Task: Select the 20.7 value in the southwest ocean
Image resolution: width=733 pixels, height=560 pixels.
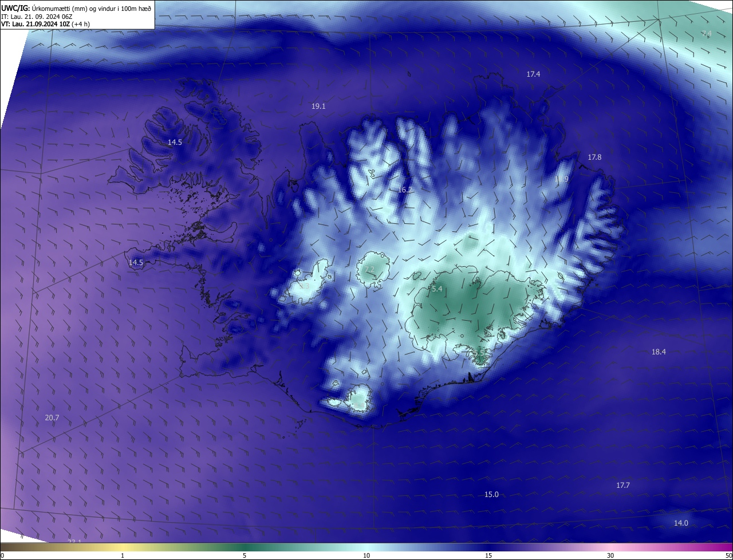Action: pos(52,418)
